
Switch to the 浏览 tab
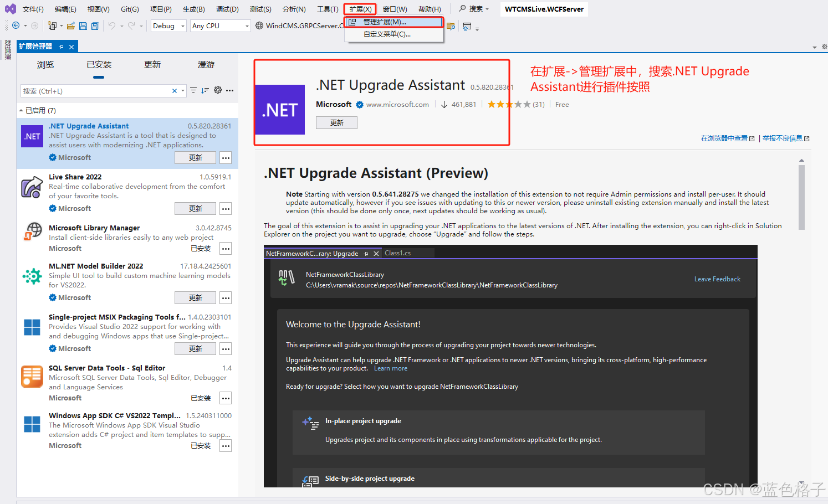(45, 65)
